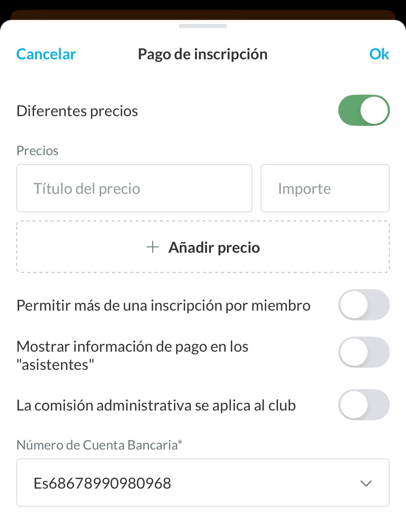The image size is (406, 532).
Task: Toggle the comisión administrativa switch
Action: pyautogui.click(x=364, y=405)
